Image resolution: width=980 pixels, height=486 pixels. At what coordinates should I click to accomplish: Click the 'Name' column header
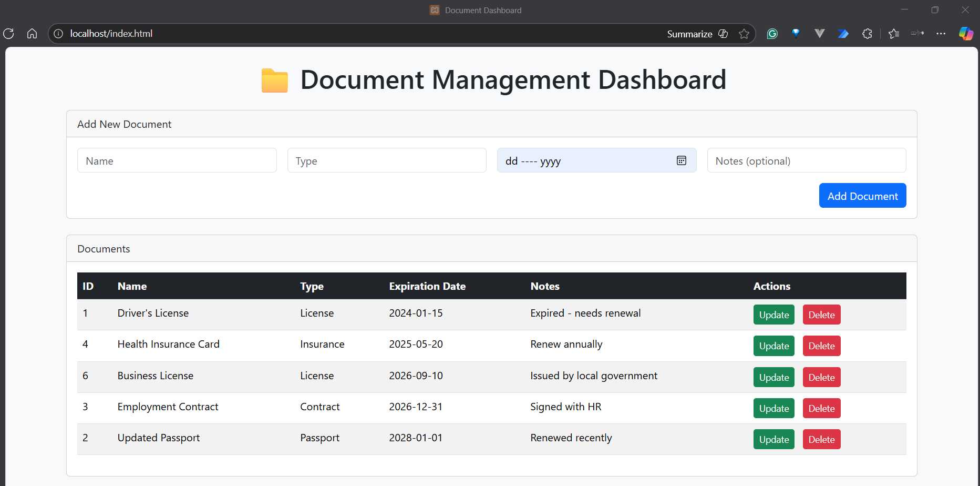click(x=132, y=286)
